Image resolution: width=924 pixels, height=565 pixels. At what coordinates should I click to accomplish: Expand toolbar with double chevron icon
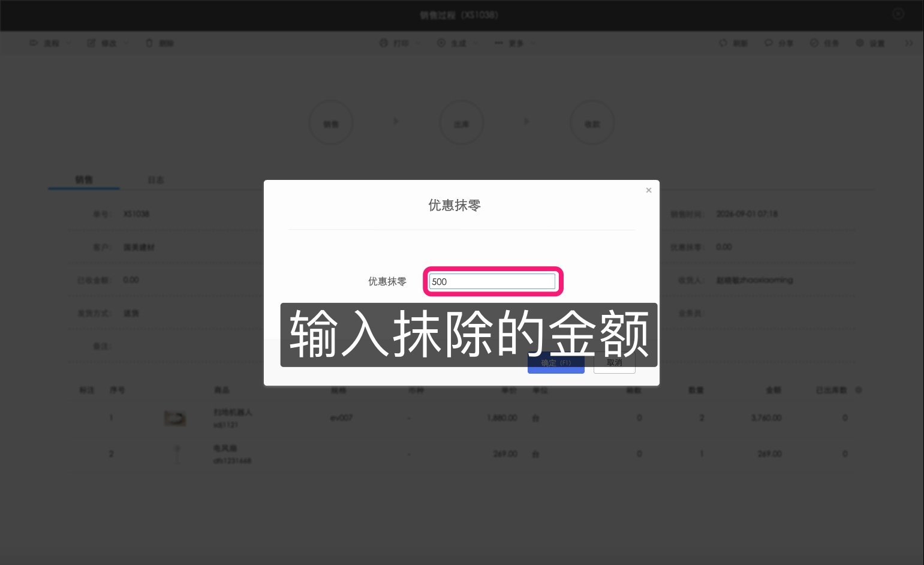click(x=909, y=43)
